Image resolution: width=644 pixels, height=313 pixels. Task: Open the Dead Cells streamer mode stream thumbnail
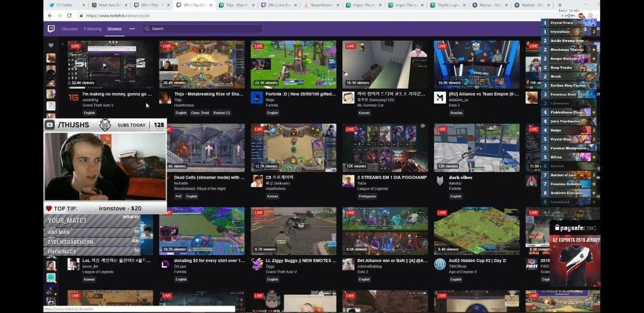point(205,148)
